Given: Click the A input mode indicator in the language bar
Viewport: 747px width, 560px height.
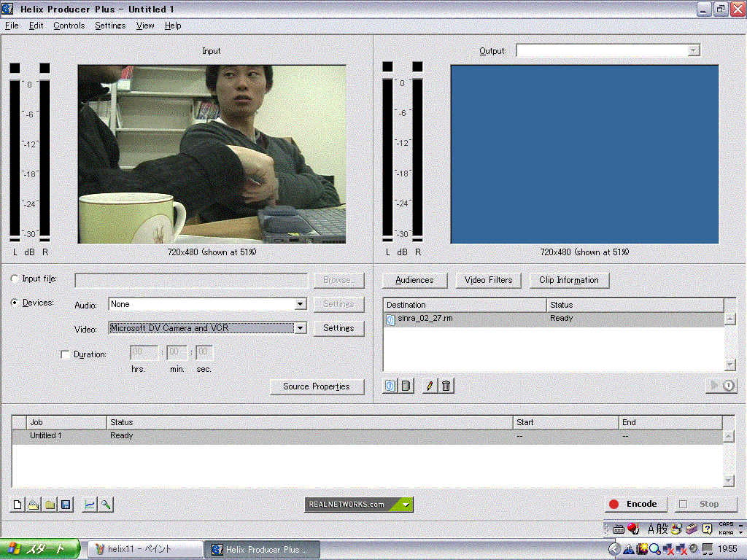Looking at the screenshot, I should (x=651, y=528).
